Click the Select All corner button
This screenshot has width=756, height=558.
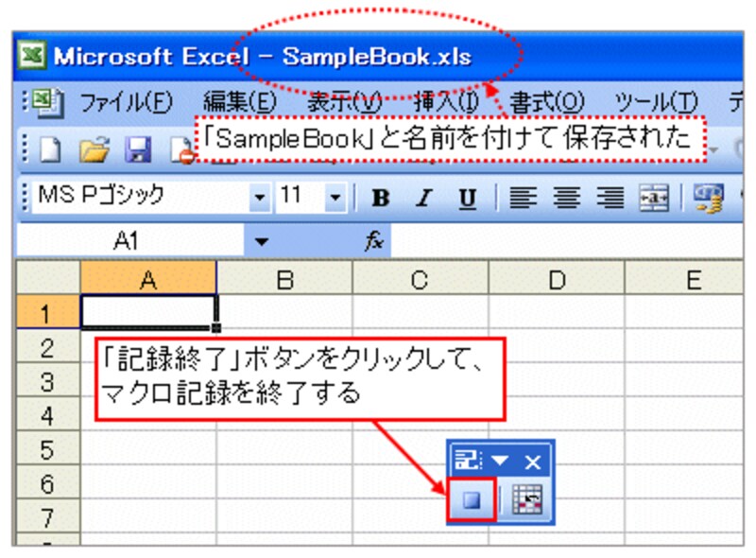[48, 277]
